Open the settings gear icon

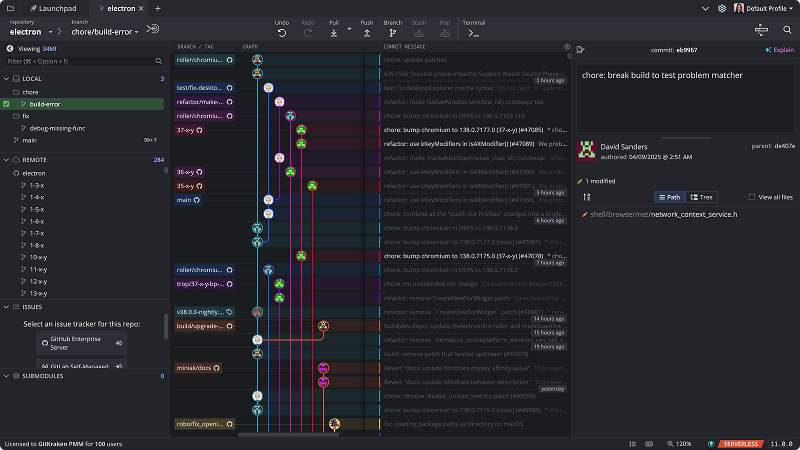point(722,8)
